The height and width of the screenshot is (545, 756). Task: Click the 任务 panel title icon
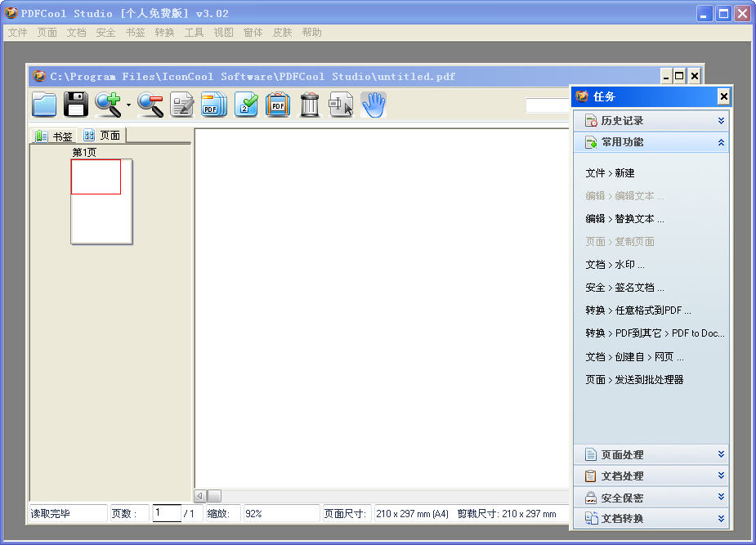pos(582,96)
